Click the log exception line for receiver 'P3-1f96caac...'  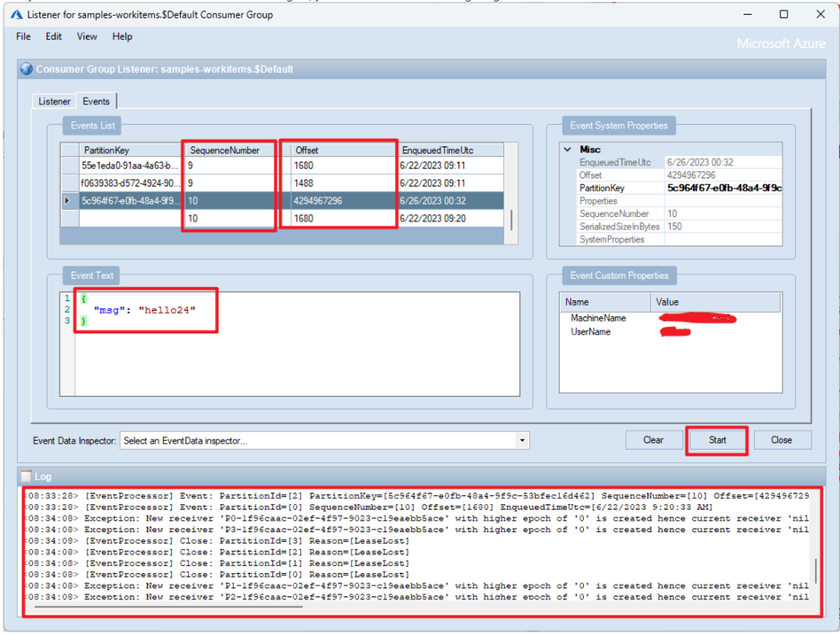(x=418, y=530)
